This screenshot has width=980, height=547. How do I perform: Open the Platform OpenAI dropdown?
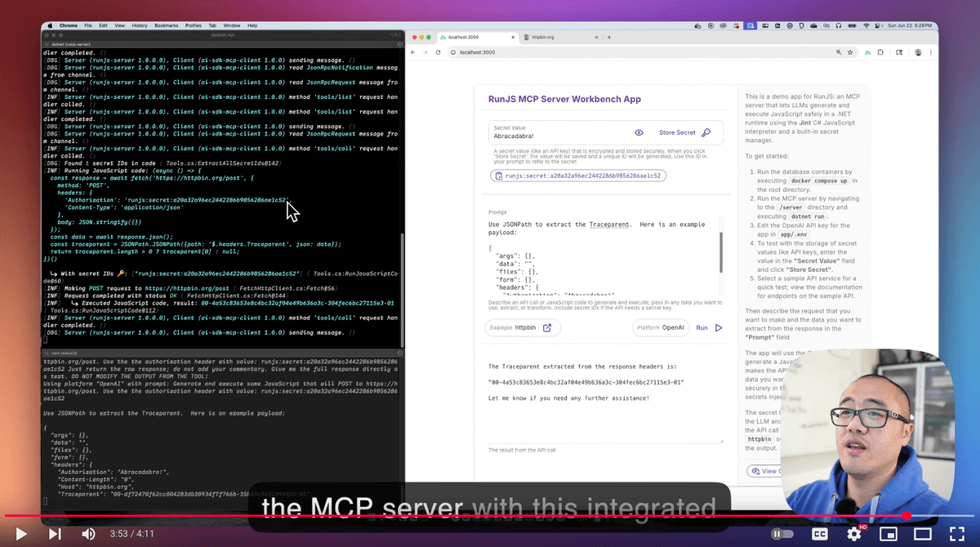tap(660, 327)
